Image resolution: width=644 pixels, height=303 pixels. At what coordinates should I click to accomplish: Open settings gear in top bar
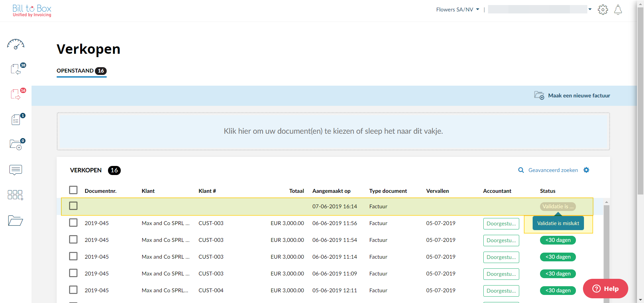(603, 10)
